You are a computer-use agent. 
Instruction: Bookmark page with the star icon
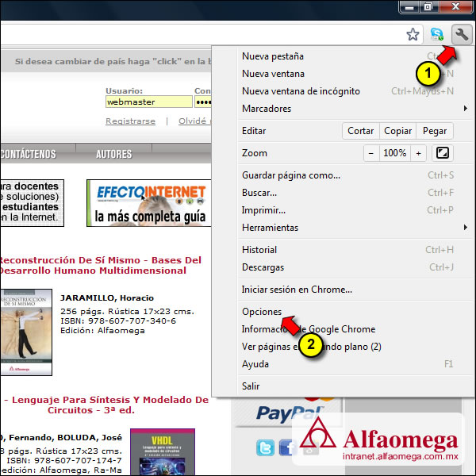tap(413, 34)
